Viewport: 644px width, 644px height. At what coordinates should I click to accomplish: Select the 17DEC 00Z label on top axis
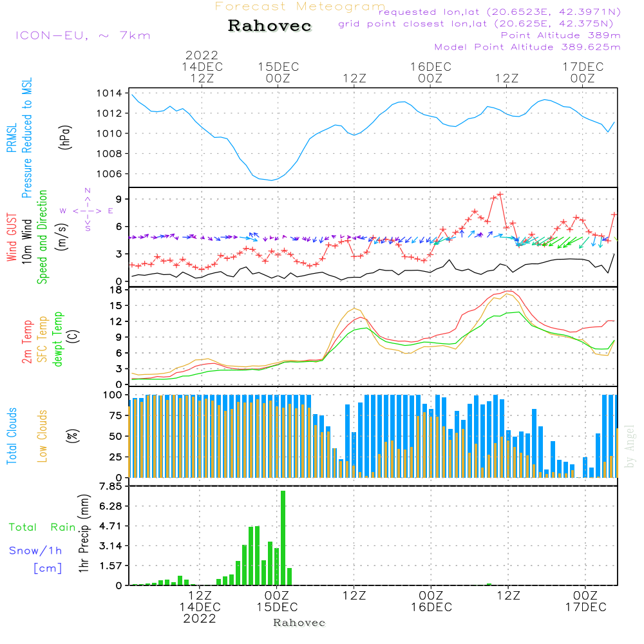pyautogui.click(x=583, y=72)
